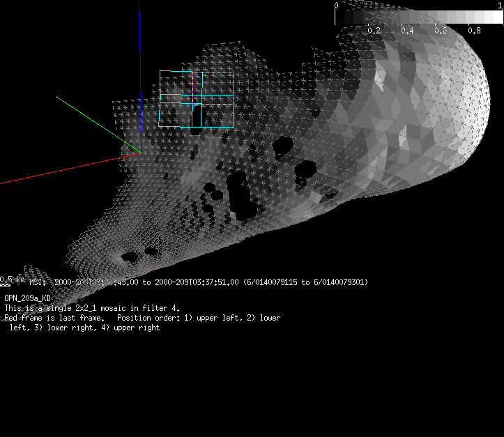Click the blue vertical axis line
The height and width of the screenshot is (437, 504).
pos(141,42)
